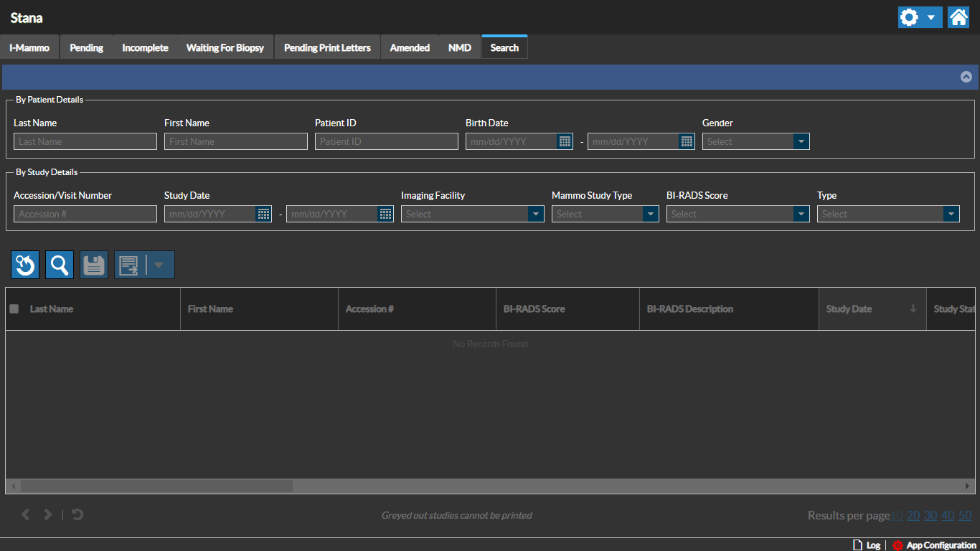980x551 pixels.
Task: Click the Patient ID input field
Action: (386, 141)
